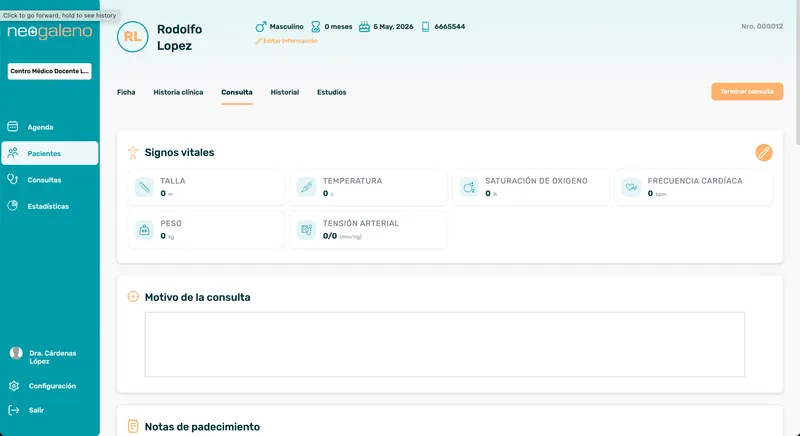Open Estadísticas pie chart icon
The width and height of the screenshot is (800, 436).
coord(13,206)
